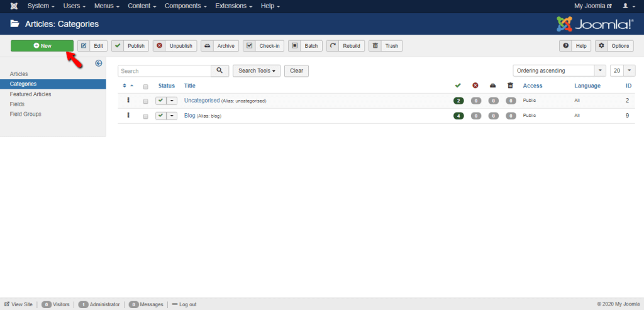Click the Clear search button
The width and height of the screenshot is (644, 310).
click(x=297, y=70)
